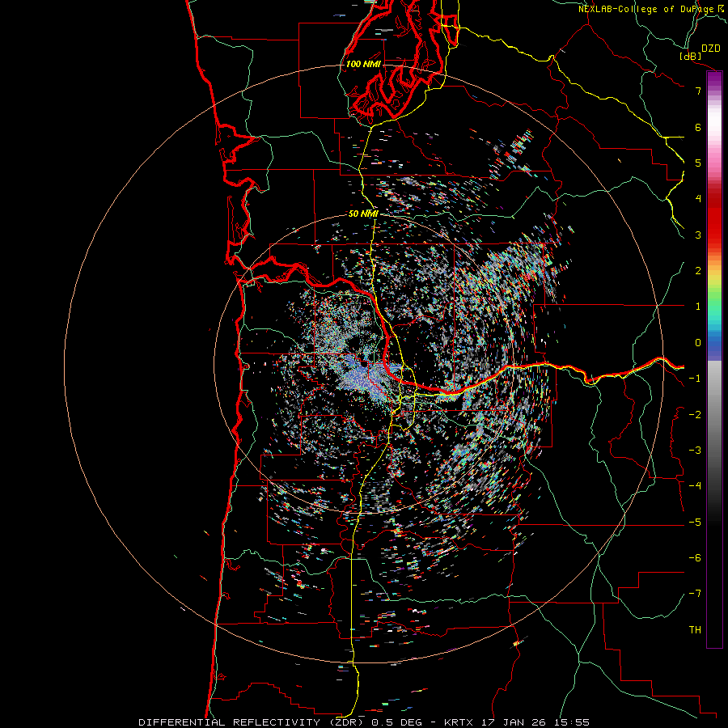Click the '-4' value on the color scale

(695, 486)
